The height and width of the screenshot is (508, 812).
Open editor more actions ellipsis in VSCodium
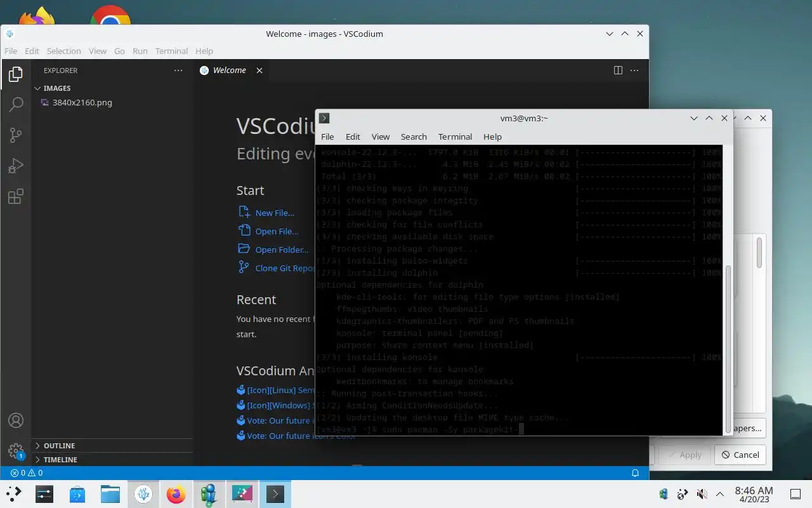click(635, 70)
